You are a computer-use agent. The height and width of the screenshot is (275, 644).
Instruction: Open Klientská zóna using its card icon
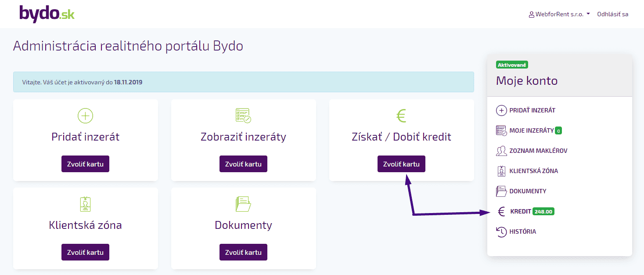pos(501,171)
